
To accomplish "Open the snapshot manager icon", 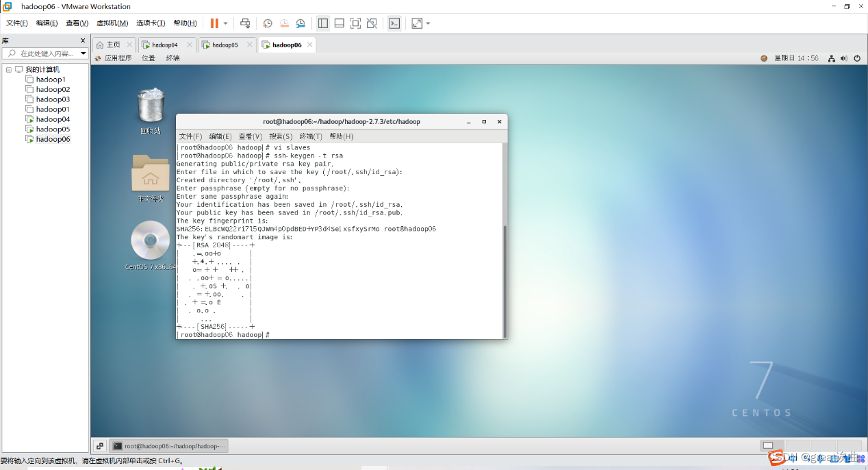I will (301, 23).
